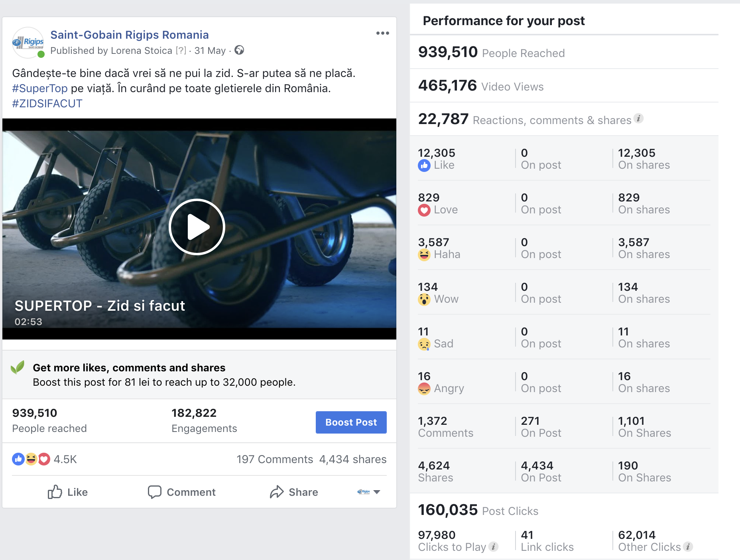Image resolution: width=740 pixels, height=560 pixels.
Task: Click the 41 Link clicks value
Action: pos(527,535)
